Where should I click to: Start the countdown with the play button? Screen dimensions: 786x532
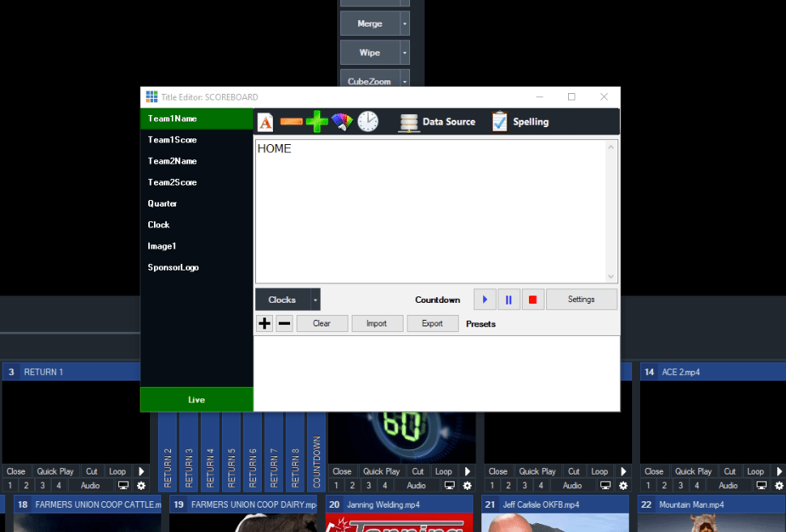(x=485, y=300)
